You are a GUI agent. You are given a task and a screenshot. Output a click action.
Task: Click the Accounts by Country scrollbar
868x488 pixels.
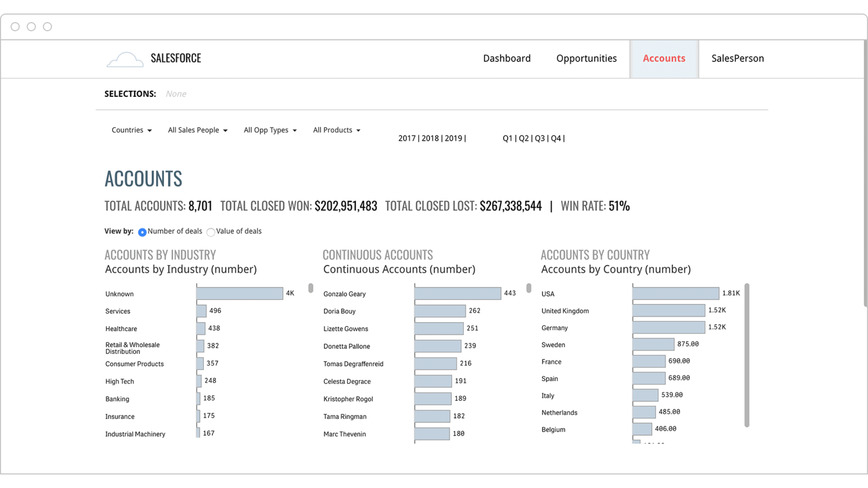click(747, 355)
